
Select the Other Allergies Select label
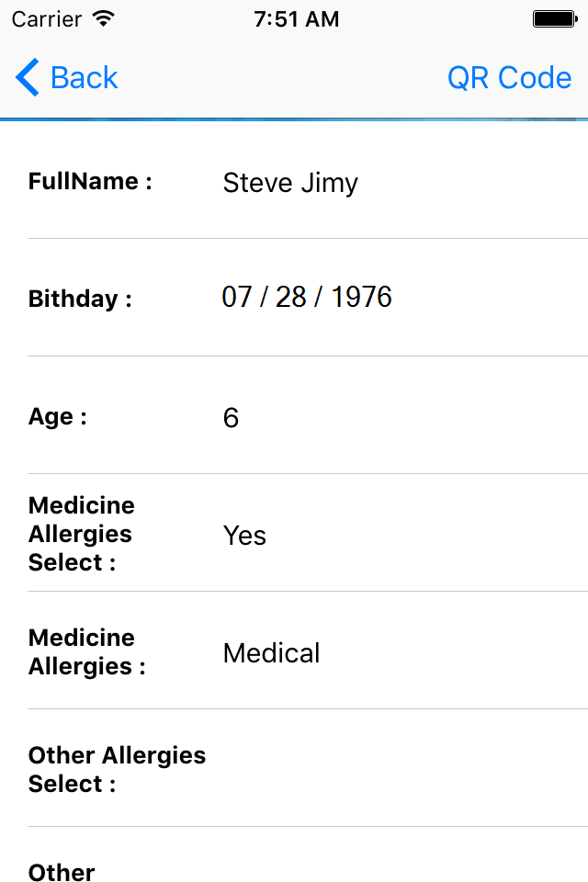coord(117,769)
